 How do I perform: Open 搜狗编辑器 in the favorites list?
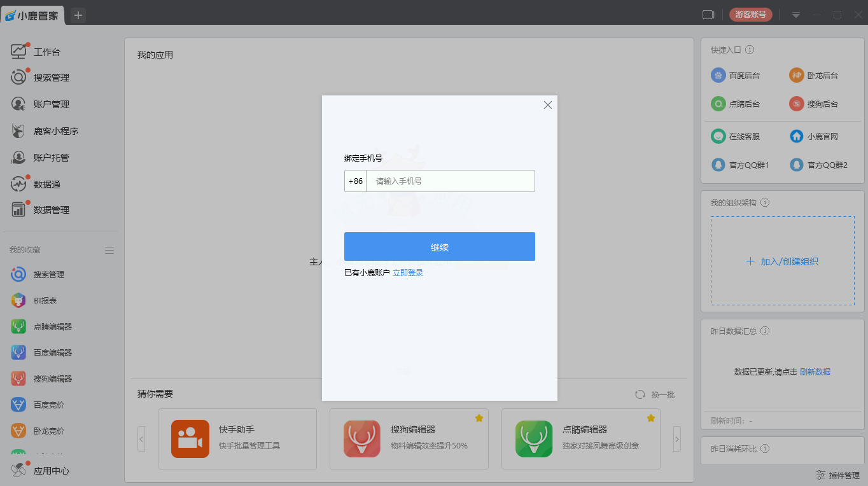coord(41,378)
